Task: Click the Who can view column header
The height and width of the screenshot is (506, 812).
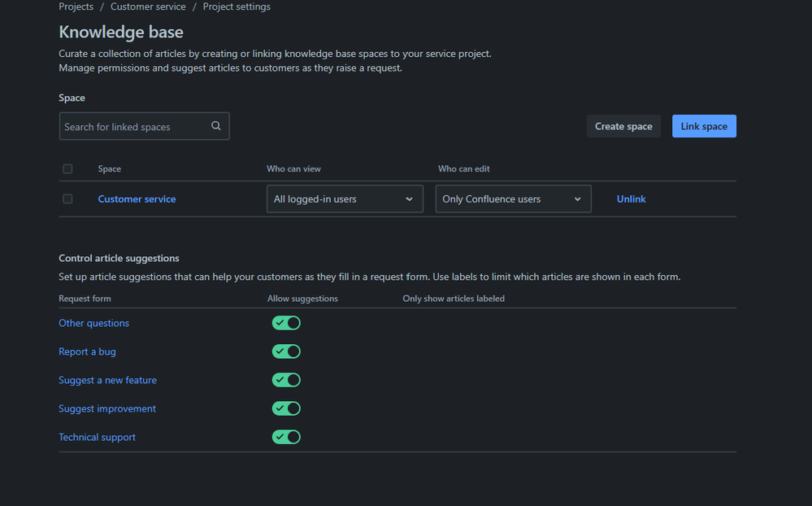Action: pyautogui.click(x=293, y=169)
